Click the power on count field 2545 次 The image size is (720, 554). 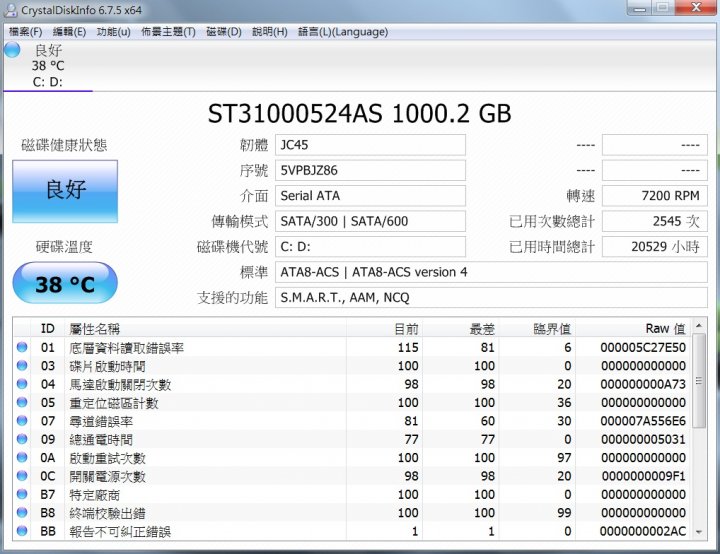(655, 221)
